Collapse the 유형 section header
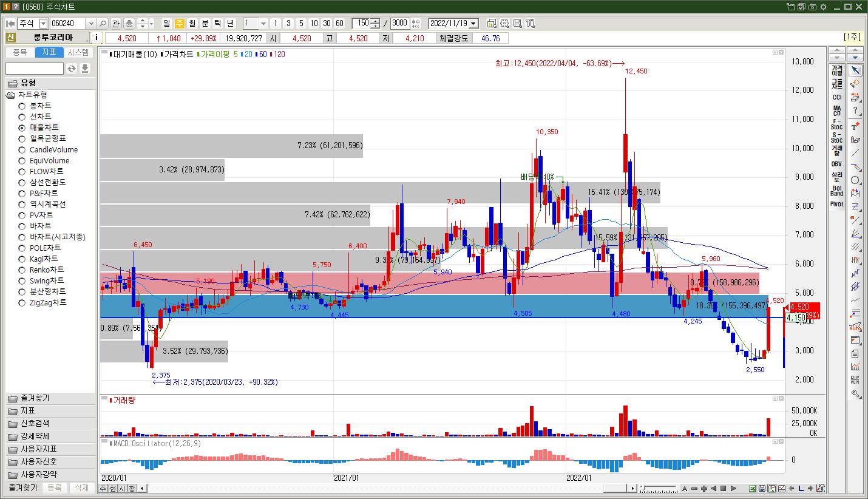The image size is (868, 499). point(50,83)
